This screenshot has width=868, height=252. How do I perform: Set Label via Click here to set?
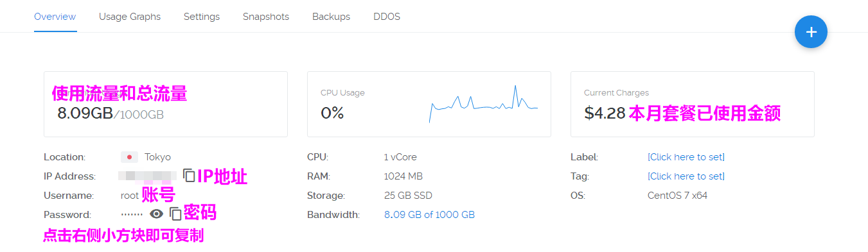click(x=686, y=157)
